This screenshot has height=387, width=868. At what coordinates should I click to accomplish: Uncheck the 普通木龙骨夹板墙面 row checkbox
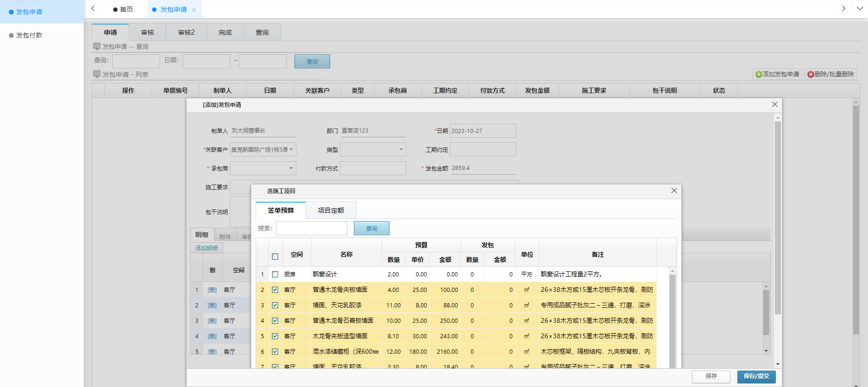pyautogui.click(x=275, y=290)
